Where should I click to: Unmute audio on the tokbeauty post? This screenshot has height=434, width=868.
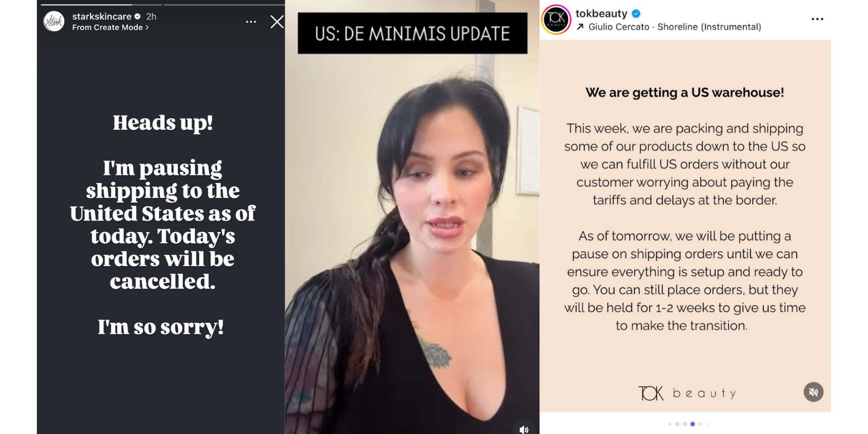(x=813, y=392)
